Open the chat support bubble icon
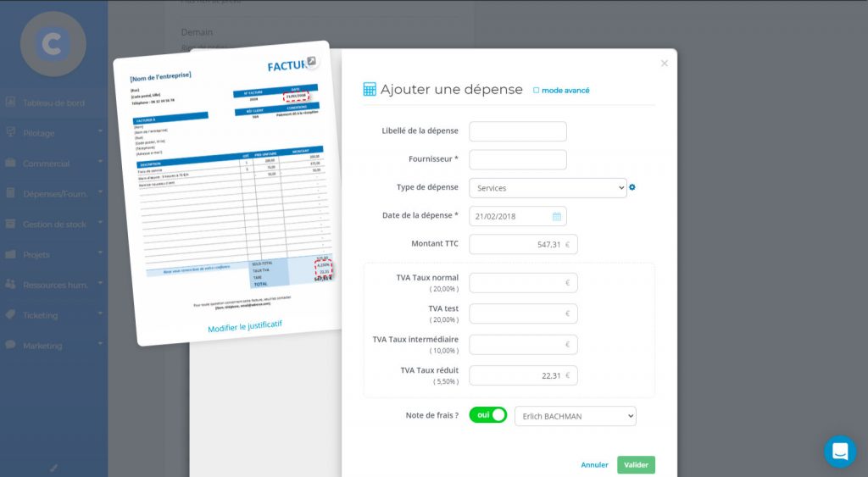This screenshot has height=477, width=868. pos(840,452)
